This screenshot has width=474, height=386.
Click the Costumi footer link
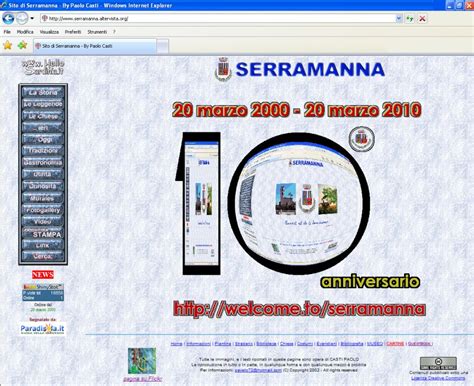point(305,344)
